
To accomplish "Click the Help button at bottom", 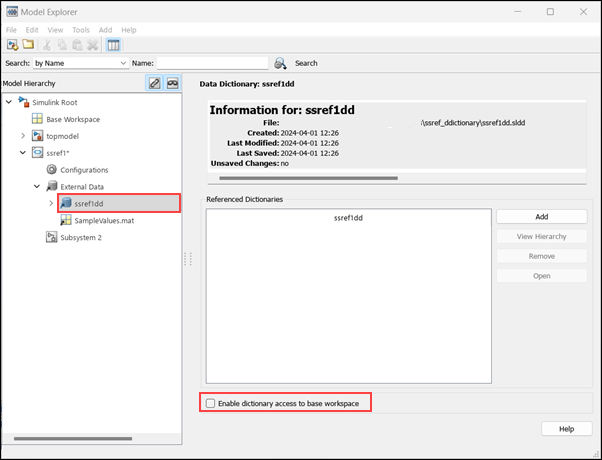I will [566, 429].
